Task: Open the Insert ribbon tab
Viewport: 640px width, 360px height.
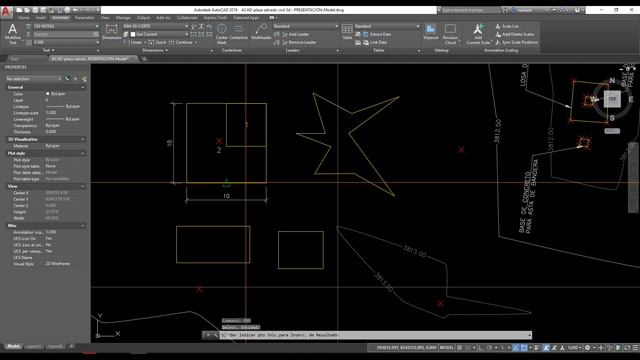Action: (x=41, y=18)
